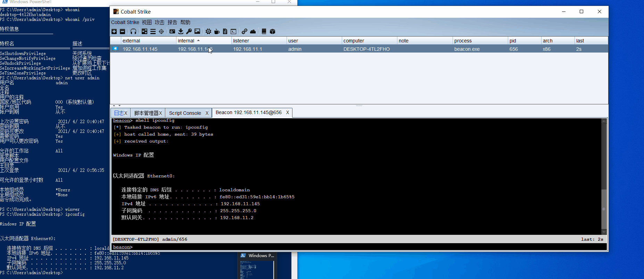644x279 pixels.
Task: Open the 报告 menu
Action: [172, 22]
